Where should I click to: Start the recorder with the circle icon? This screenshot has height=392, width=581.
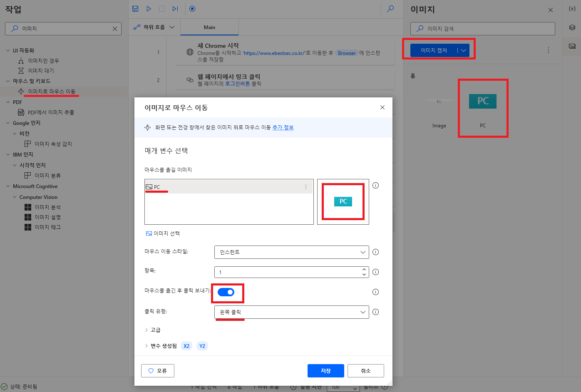pyautogui.click(x=192, y=9)
